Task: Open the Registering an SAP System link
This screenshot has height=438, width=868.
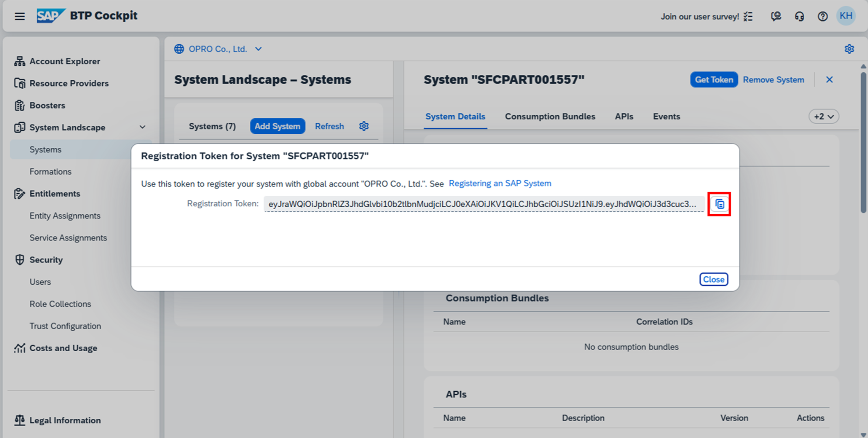Action: click(499, 183)
